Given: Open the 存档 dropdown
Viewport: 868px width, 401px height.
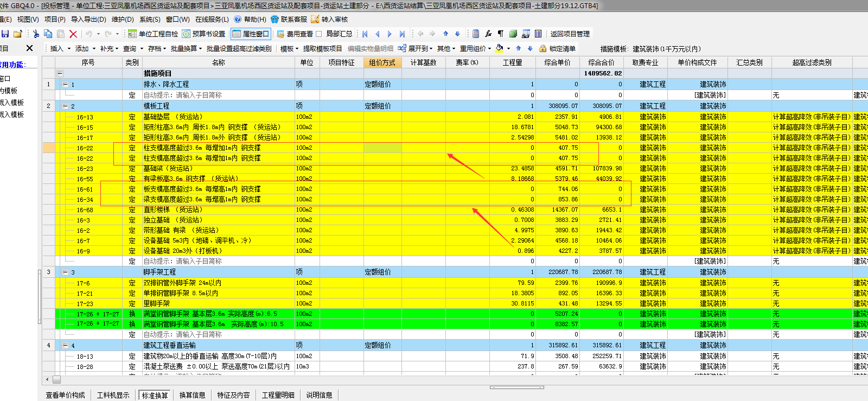Looking at the screenshot, I should tap(158, 48).
